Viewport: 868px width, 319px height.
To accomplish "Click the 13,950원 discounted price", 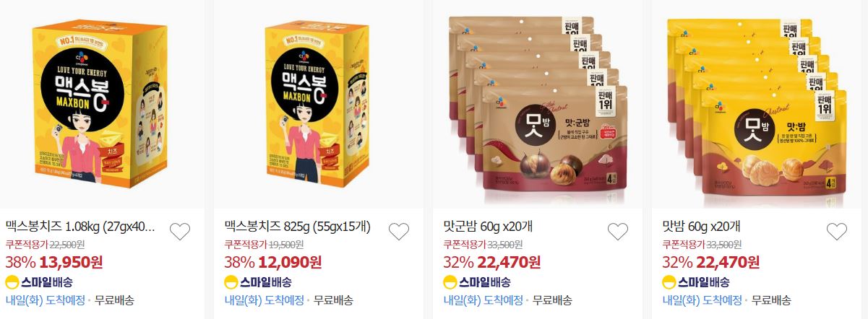I will coord(69,261).
